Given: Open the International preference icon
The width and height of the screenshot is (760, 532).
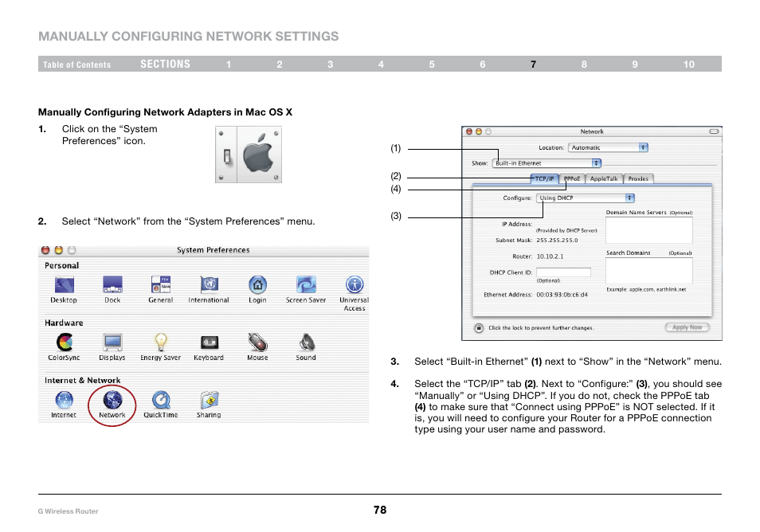Looking at the screenshot, I should click(210, 285).
